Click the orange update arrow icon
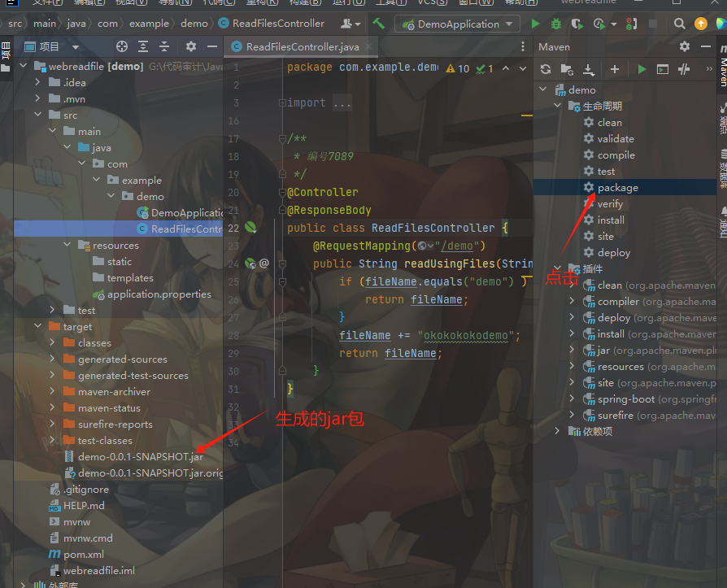Screen dimensions: 727x588 (x=701, y=24)
